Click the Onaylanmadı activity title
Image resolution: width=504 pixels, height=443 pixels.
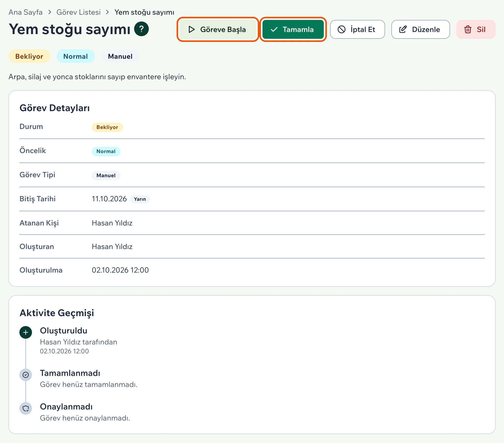point(66,407)
